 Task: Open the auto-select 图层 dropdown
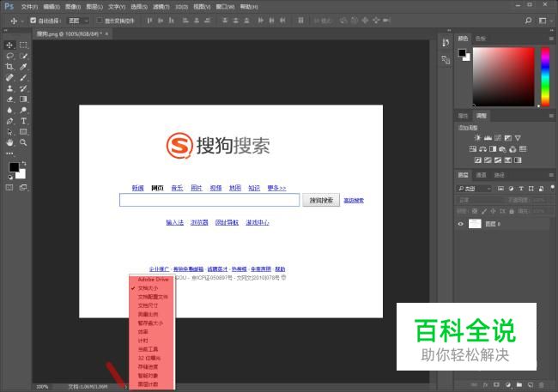pos(78,21)
